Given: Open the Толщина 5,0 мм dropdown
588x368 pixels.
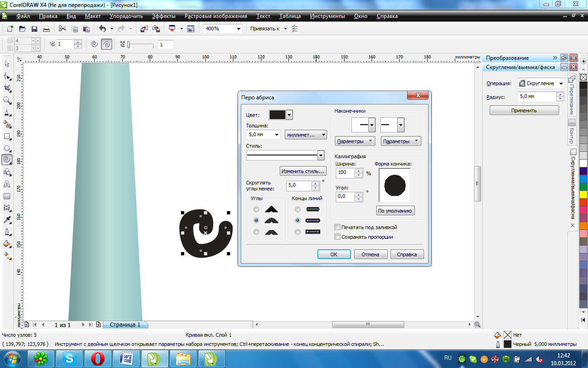Looking at the screenshot, I should (277, 135).
